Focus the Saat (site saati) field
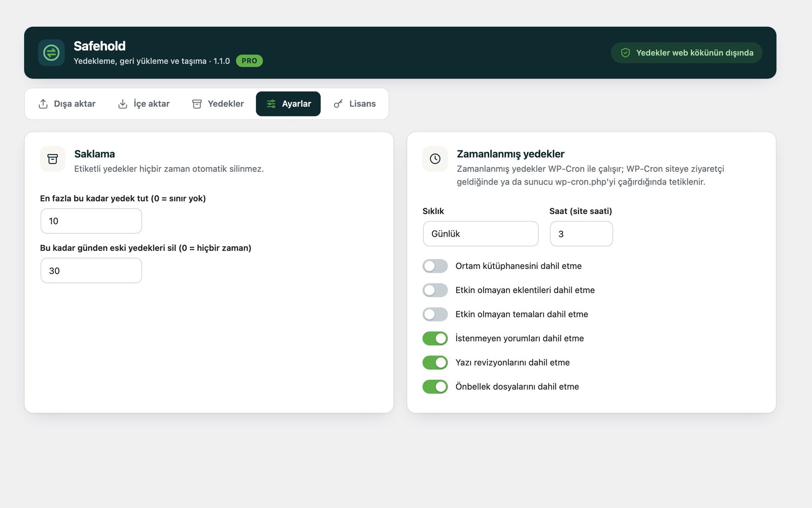This screenshot has height=508, width=812. pos(581,234)
